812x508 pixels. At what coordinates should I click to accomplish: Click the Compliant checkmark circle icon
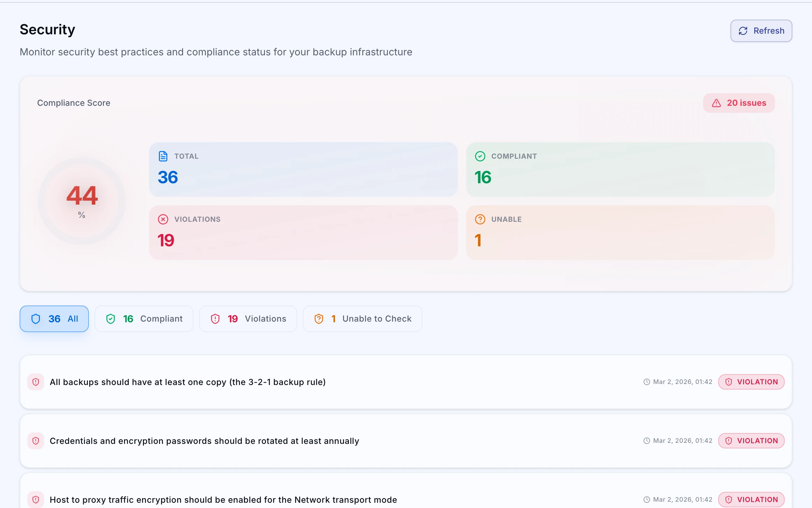click(480, 156)
